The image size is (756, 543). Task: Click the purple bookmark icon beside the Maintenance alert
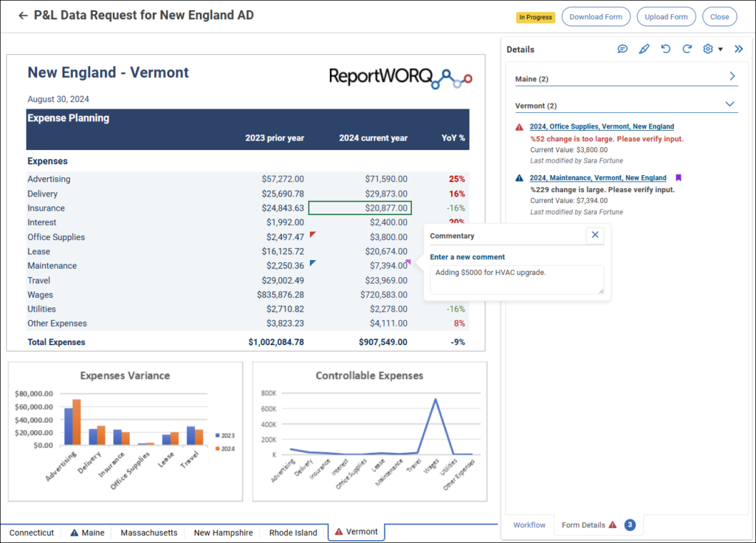point(678,178)
